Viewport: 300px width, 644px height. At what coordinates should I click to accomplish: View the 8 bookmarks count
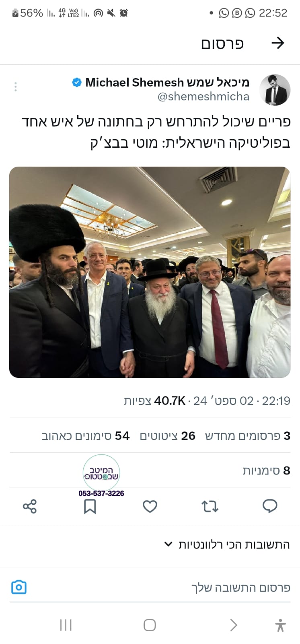click(266, 470)
